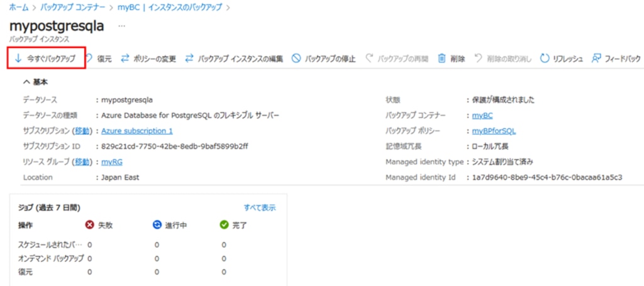Click the Japan East location value
644x286 pixels.
120,178
